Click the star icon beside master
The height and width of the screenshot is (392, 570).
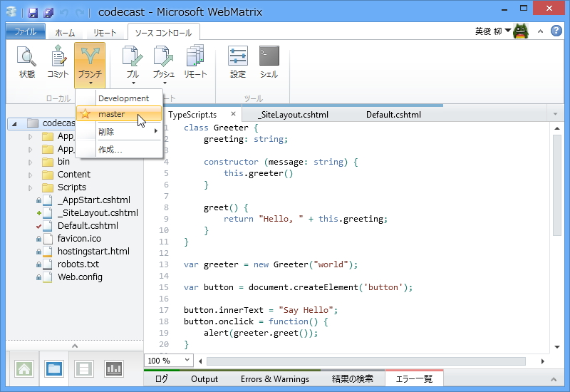[85, 114]
